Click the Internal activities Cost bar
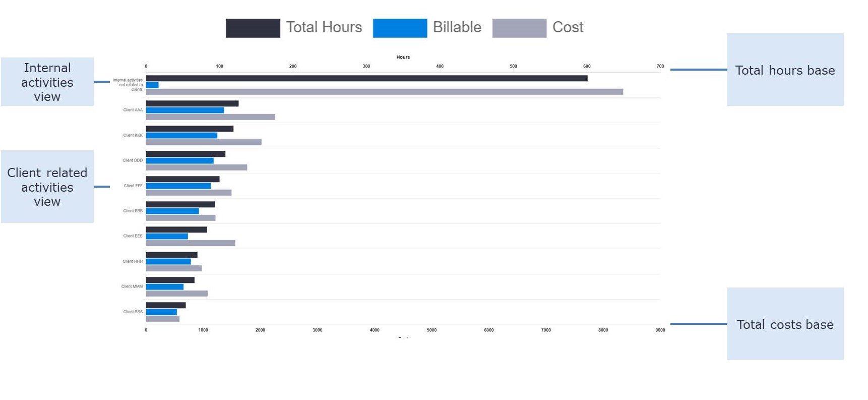 tap(385, 92)
